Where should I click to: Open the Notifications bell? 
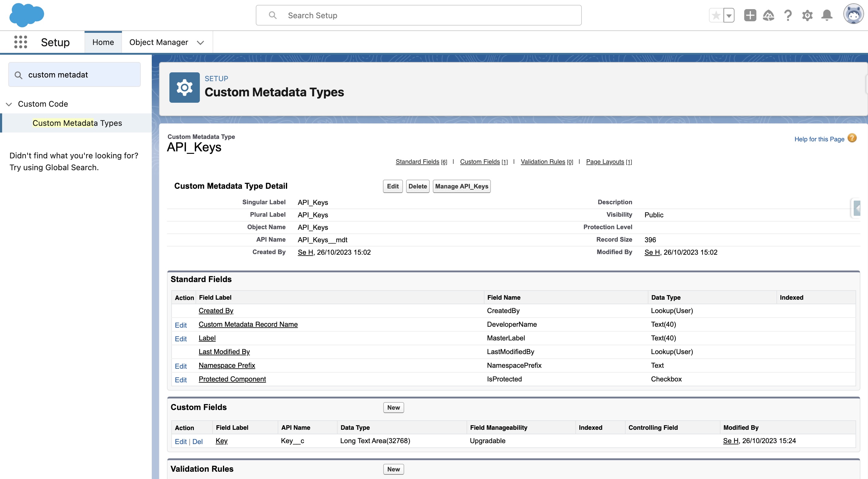click(x=827, y=16)
